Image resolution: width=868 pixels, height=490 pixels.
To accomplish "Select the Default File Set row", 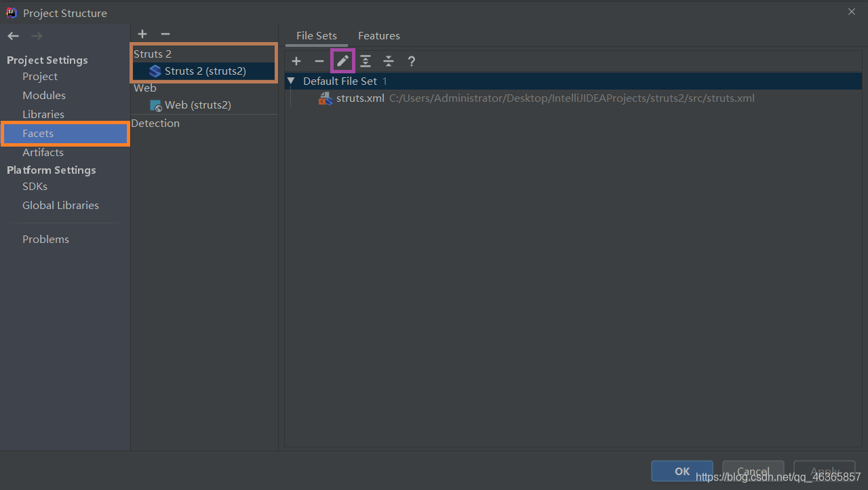I will click(574, 81).
